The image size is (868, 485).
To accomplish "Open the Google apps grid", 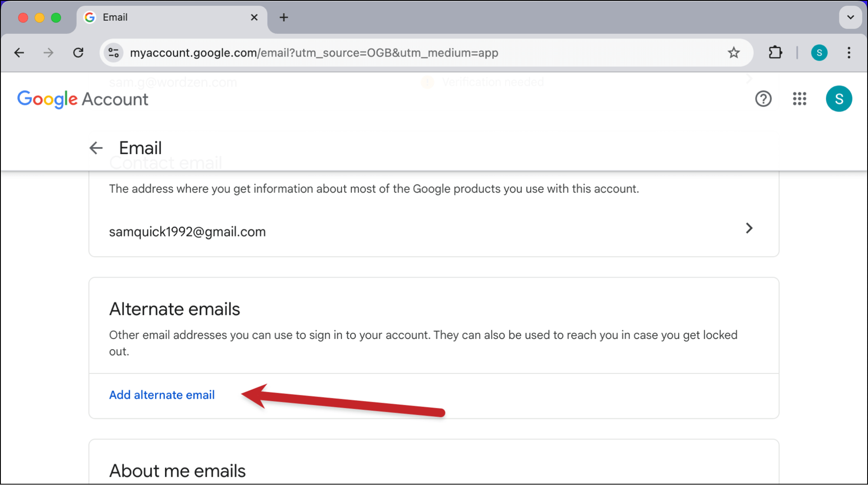I will tap(799, 99).
